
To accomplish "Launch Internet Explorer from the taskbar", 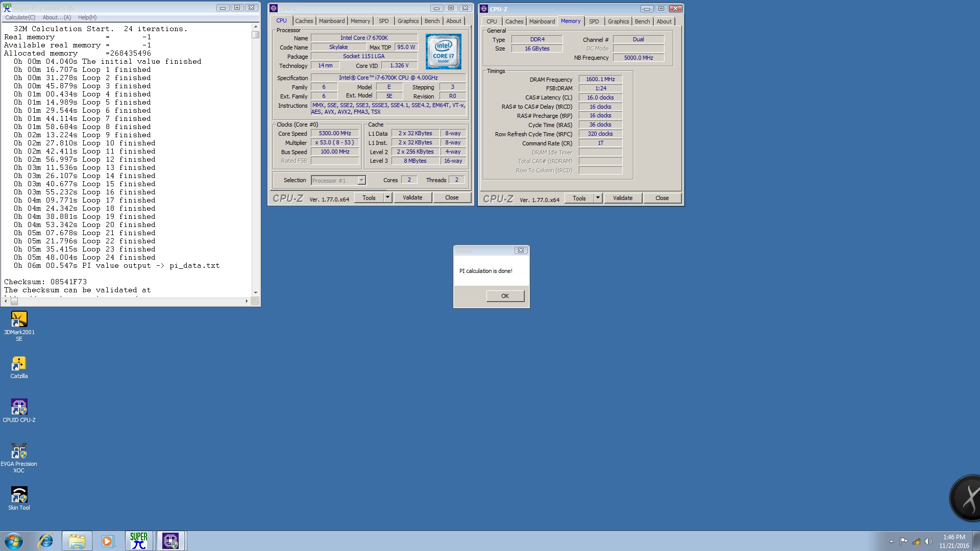I will [x=46, y=541].
